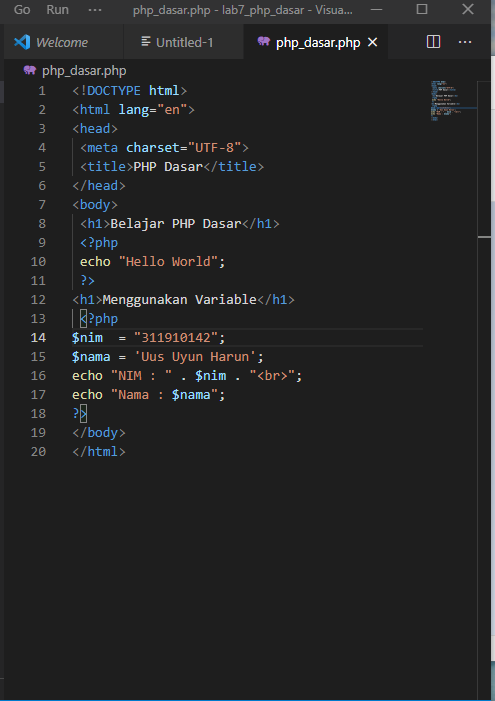Click the opening <body> tag on line 7

click(95, 205)
